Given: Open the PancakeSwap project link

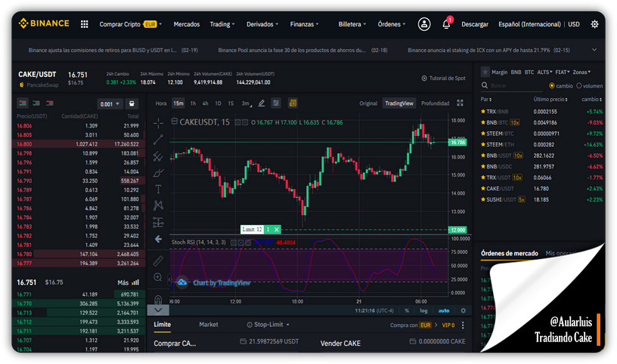Looking at the screenshot, I should (x=39, y=85).
